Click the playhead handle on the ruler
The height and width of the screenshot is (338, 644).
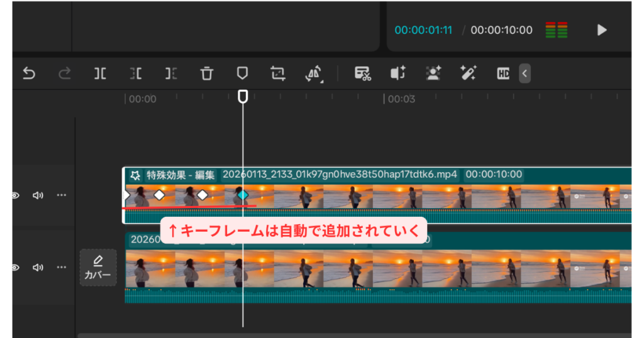[x=243, y=96]
